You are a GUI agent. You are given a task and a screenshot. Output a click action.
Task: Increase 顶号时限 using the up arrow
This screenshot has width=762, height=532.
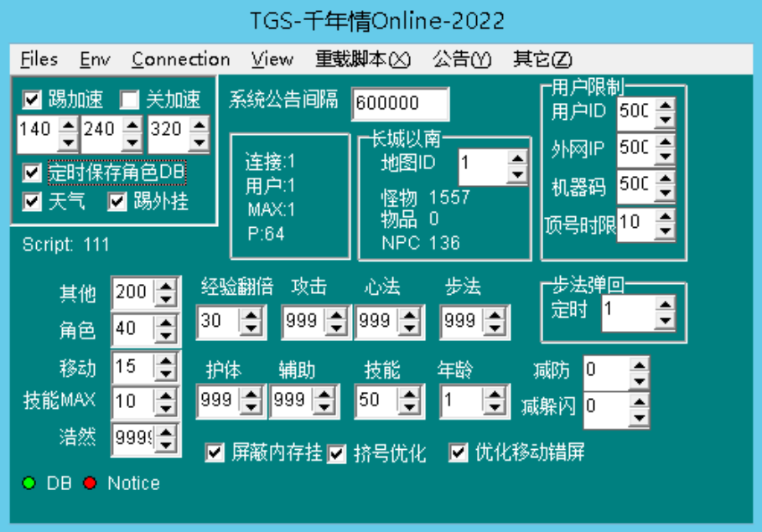(665, 217)
